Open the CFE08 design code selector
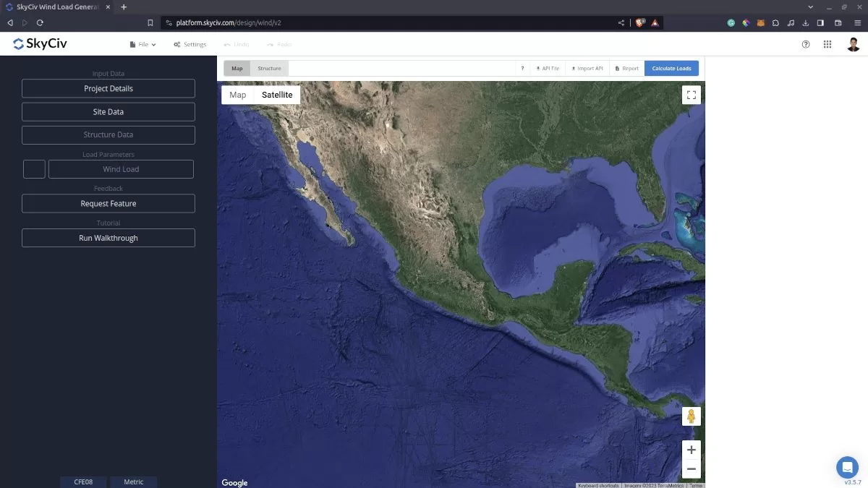 click(83, 481)
